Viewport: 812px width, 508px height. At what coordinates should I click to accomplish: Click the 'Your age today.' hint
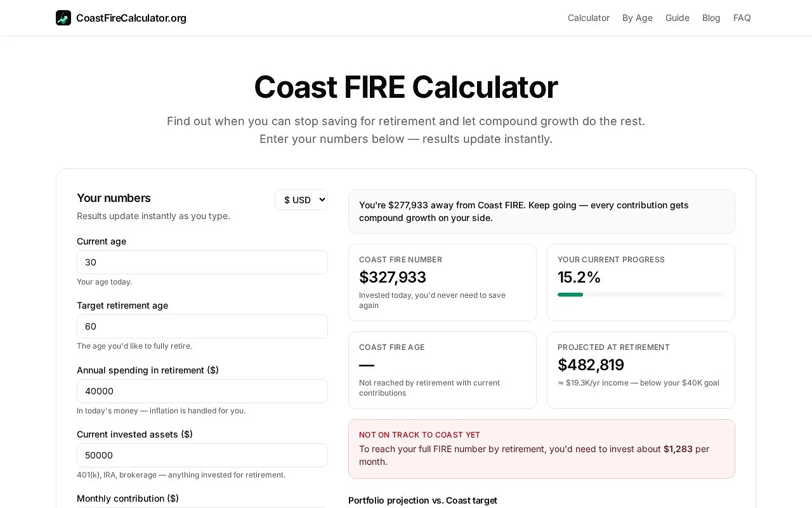pos(105,282)
